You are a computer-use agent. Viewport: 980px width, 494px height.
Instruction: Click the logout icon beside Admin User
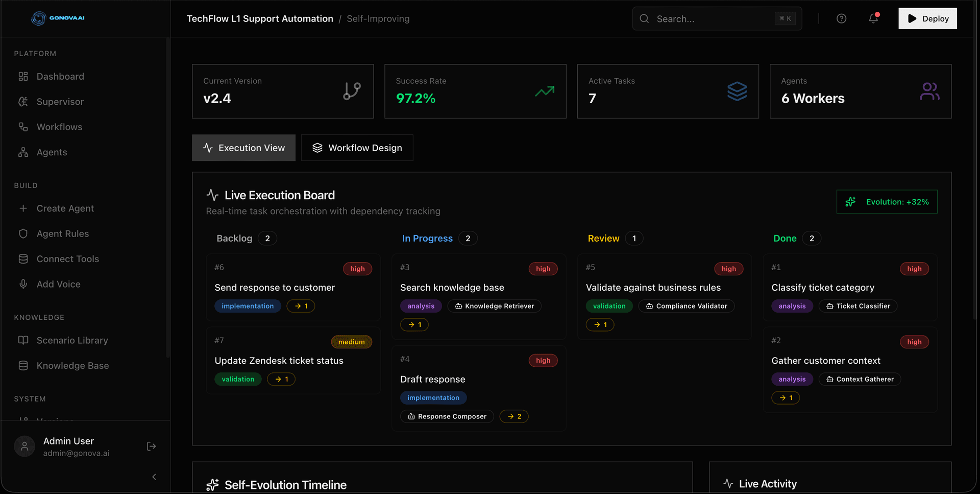point(151,446)
